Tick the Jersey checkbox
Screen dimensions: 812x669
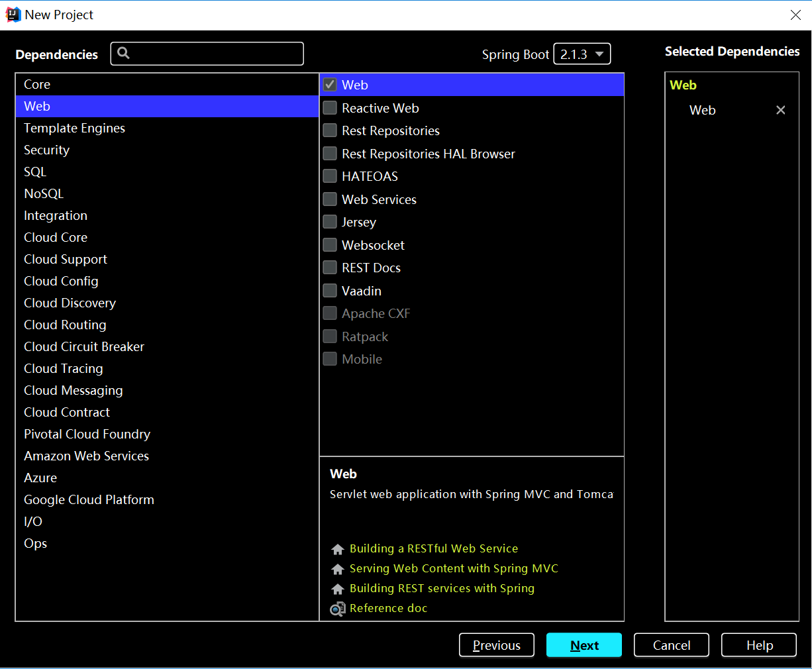coord(330,222)
